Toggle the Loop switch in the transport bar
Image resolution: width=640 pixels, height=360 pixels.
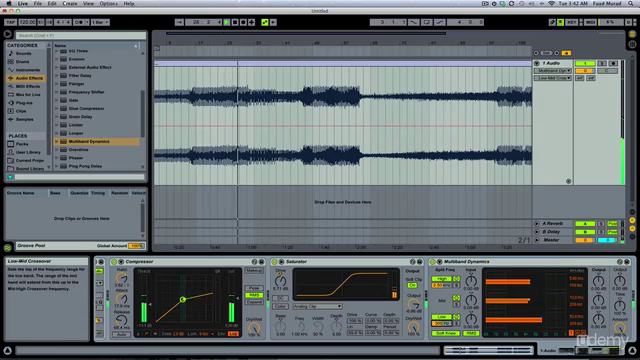point(427,22)
